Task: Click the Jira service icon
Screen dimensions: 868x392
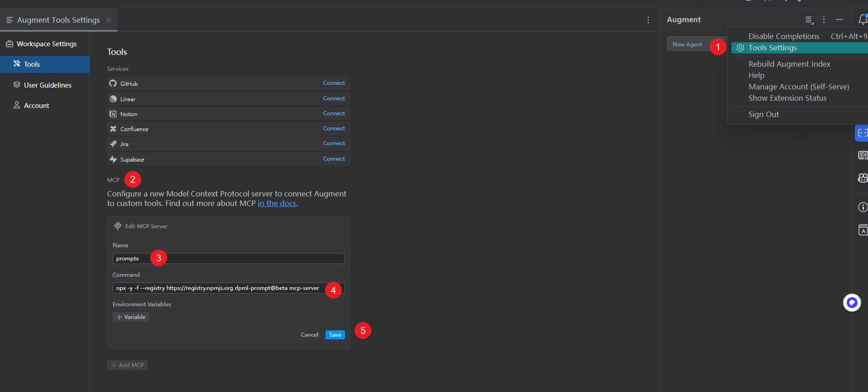Action: click(113, 144)
